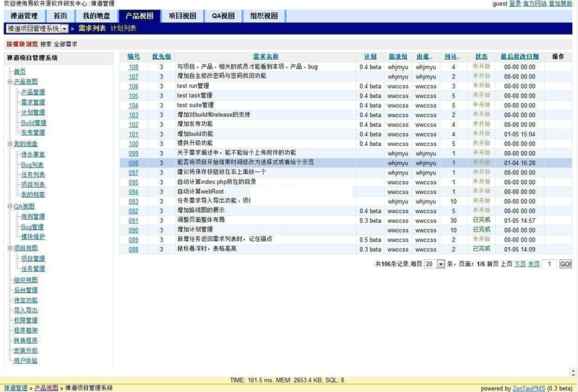Go to 下页 next page link

(x=520, y=265)
